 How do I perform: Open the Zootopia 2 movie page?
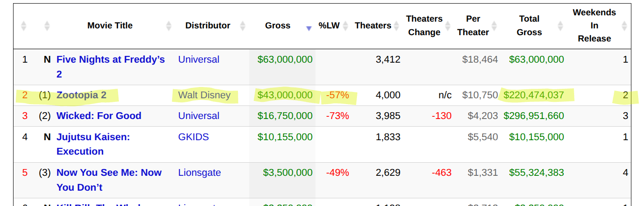coord(81,95)
